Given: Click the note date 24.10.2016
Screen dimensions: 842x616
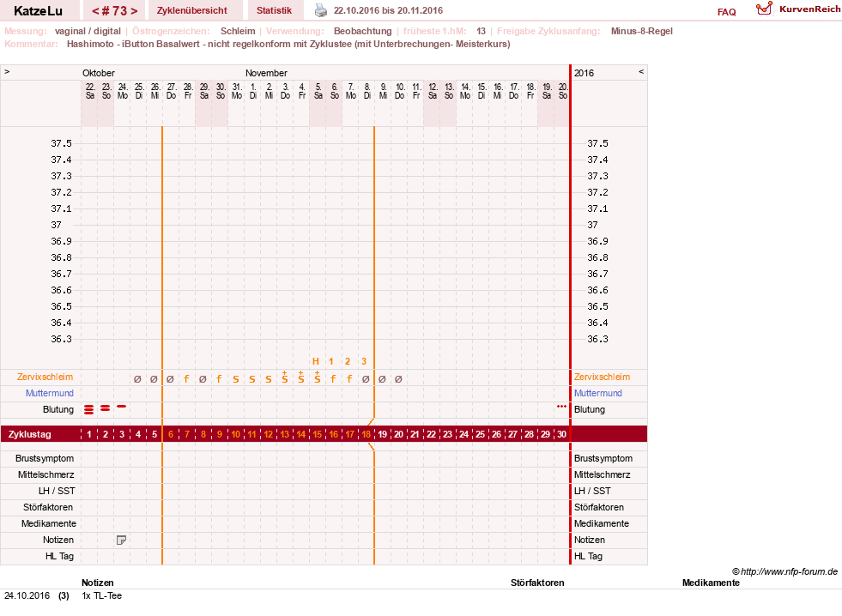Looking at the screenshot, I should [x=27, y=596].
